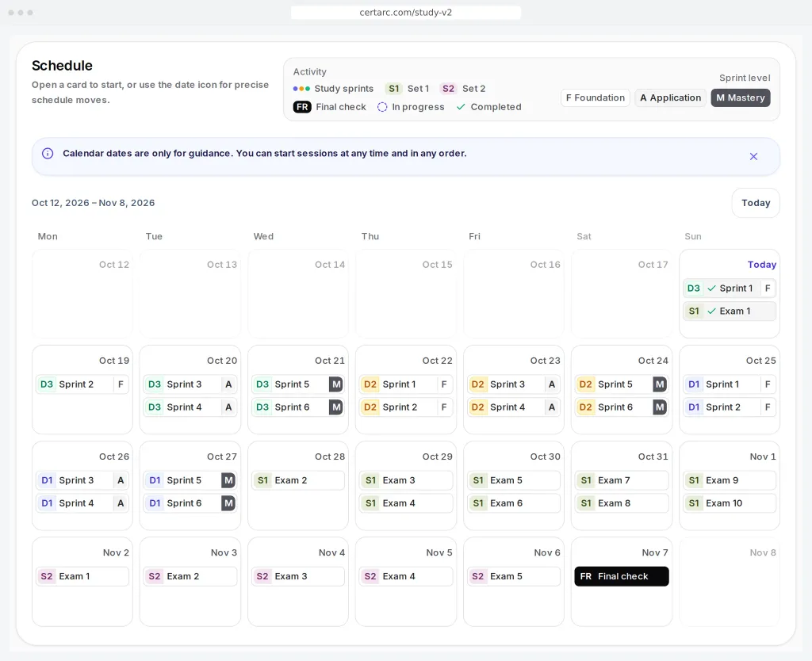
Task: Open D2 Sprint 5 on Oct 24
Action: pyautogui.click(x=622, y=384)
